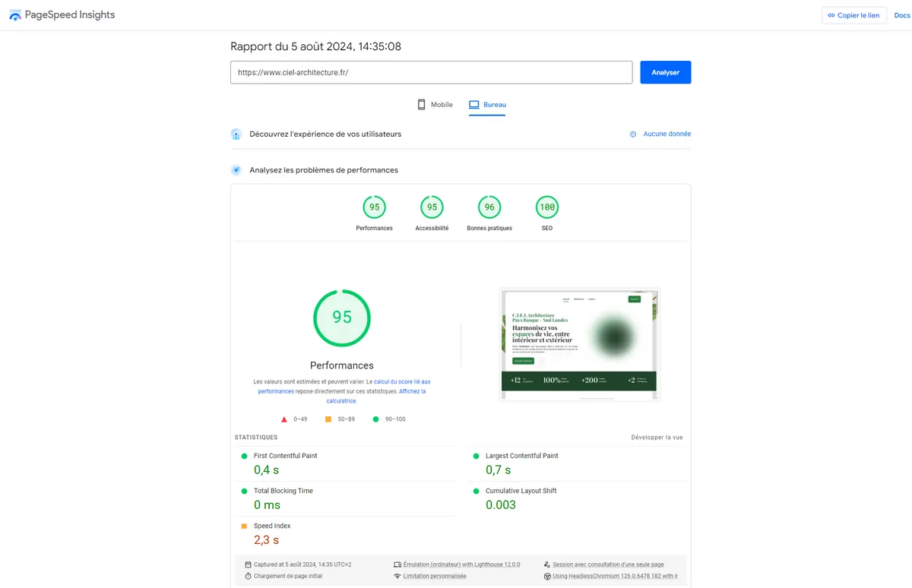Click Using HeadlessChromium 126.0.6478.182 text
Viewport: 912px width, 588px height.
coord(615,577)
